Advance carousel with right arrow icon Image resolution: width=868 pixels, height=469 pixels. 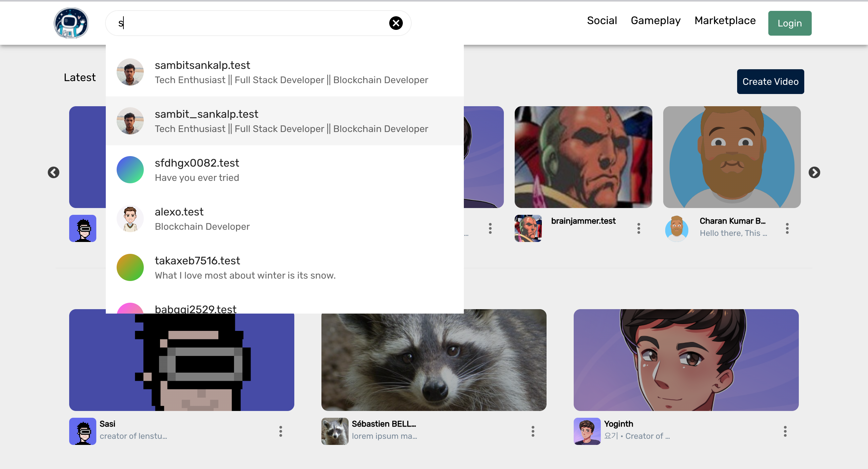coord(814,172)
